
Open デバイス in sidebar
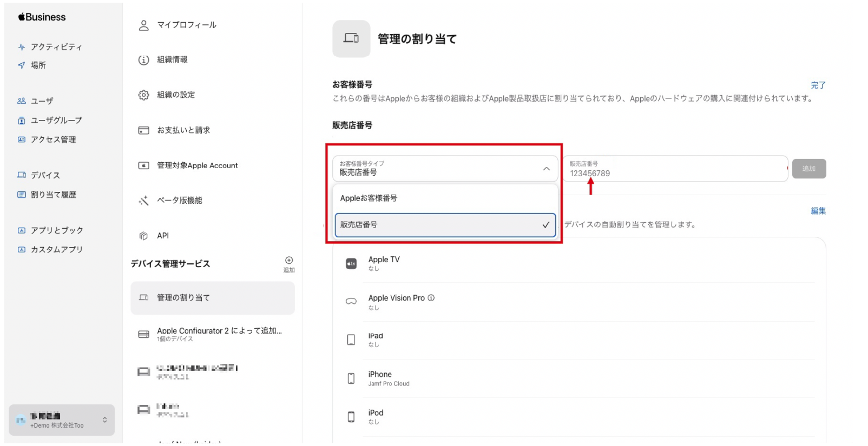45,175
